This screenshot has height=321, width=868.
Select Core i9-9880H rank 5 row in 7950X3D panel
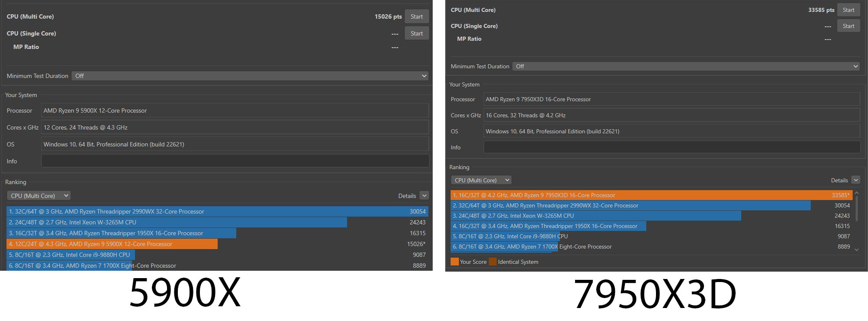(651, 237)
